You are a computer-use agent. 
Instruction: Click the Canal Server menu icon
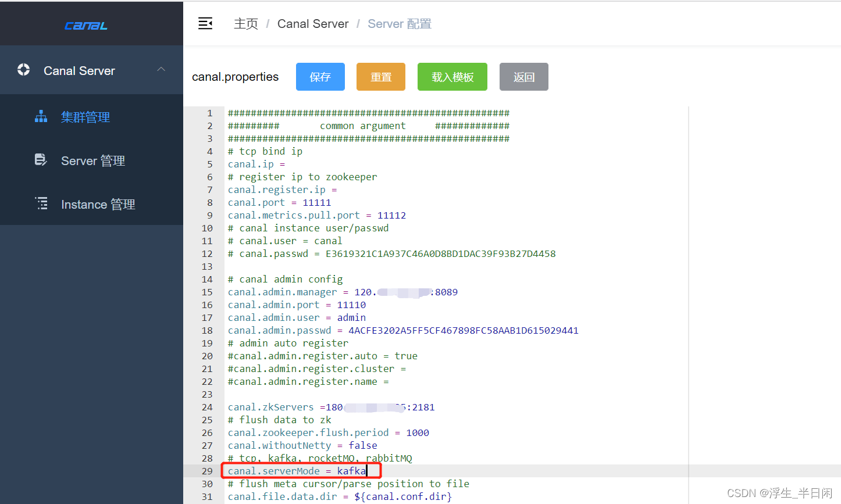[23, 70]
